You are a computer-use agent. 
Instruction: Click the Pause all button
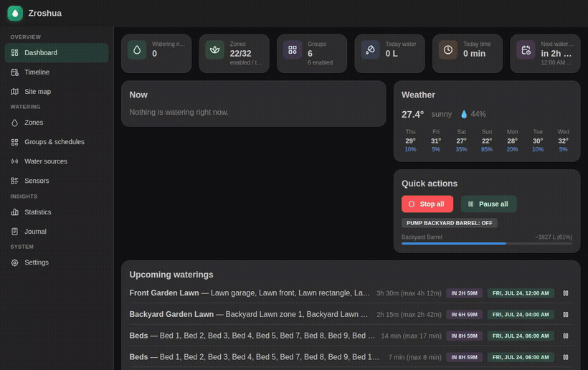click(488, 204)
